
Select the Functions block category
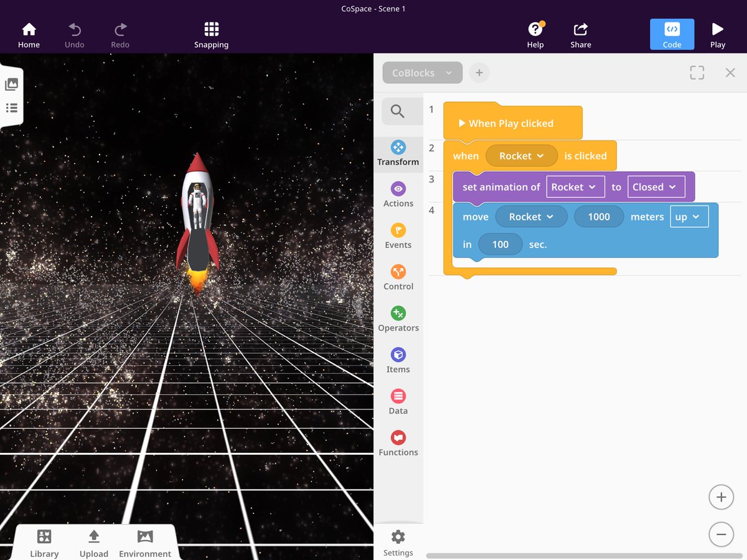click(398, 444)
